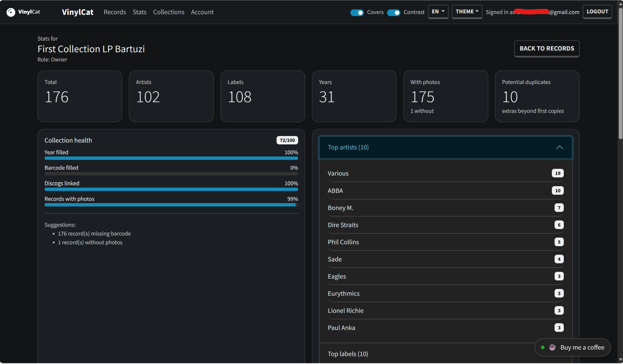The height and width of the screenshot is (364, 623).
Task: Open the THEME dropdown menu
Action: pyautogui.click(x=467, y=12)
